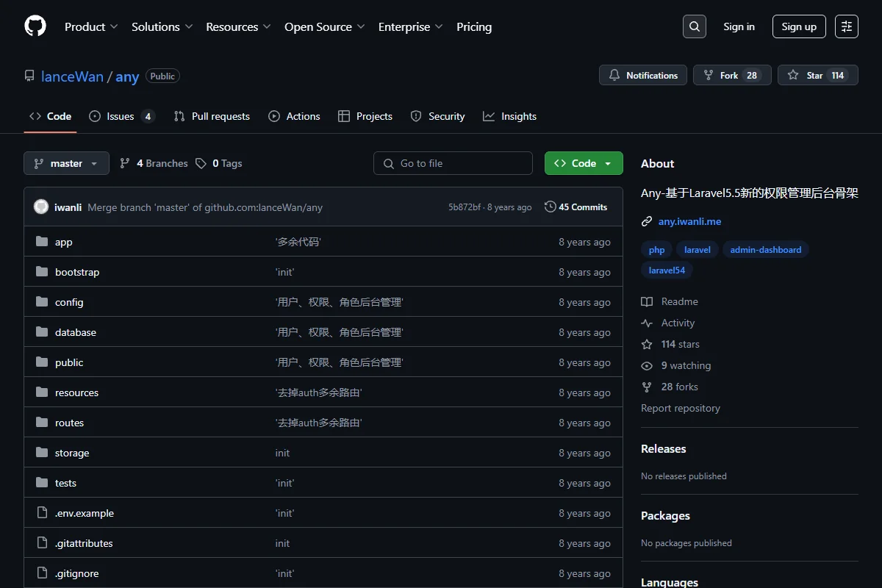Select the laravel topic tag
882x588 pixels.
point(698,250)
